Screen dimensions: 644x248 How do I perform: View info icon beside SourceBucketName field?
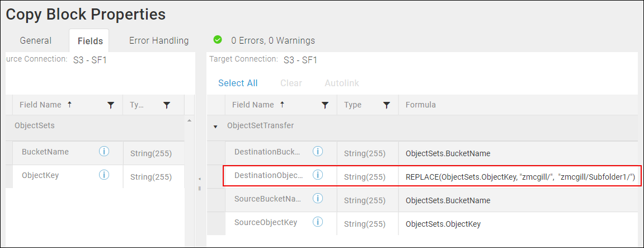[x=317, y=199]
